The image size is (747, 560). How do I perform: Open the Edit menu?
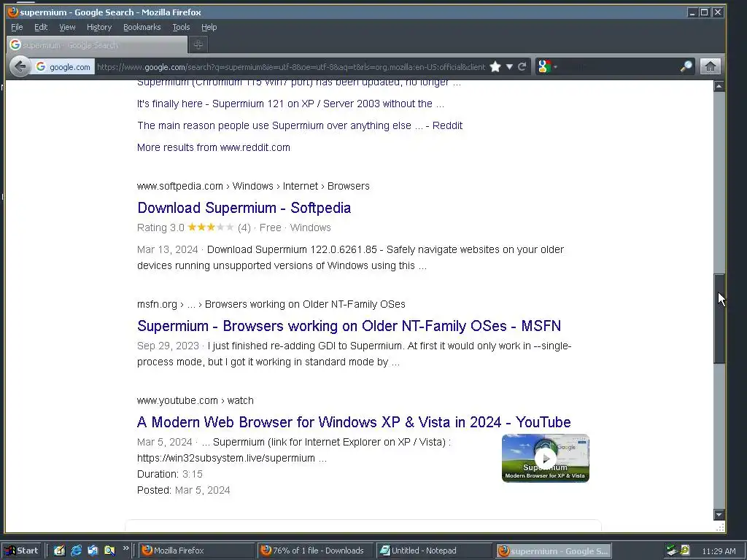tap(41, 27)
